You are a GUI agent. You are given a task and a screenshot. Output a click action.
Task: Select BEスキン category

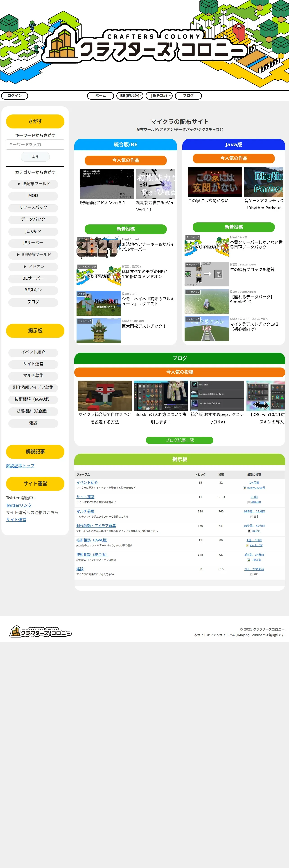click(33, 290)
